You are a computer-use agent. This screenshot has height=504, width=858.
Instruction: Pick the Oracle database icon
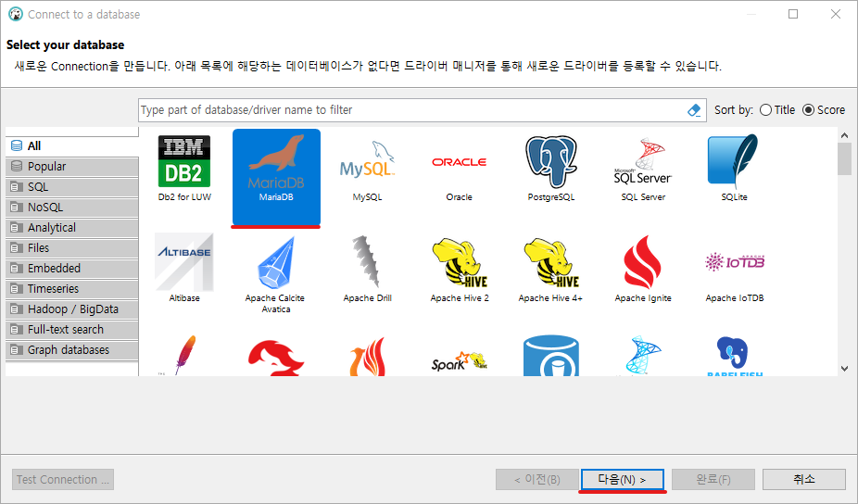point(459,162)
